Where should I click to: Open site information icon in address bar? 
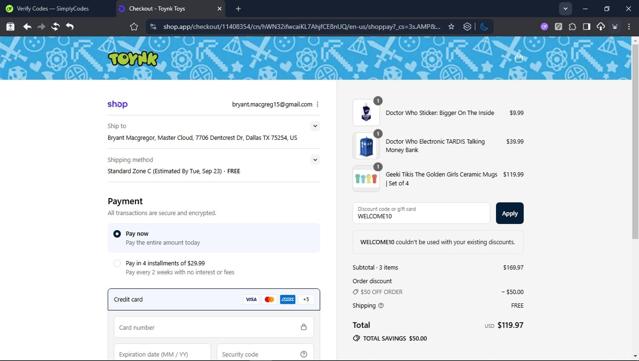point(153,26)
